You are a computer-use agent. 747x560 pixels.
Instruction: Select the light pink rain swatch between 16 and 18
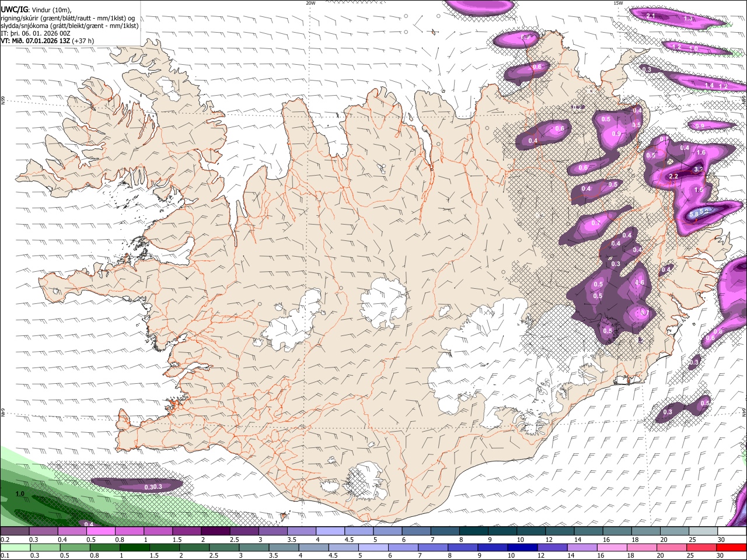click(613, 547)
